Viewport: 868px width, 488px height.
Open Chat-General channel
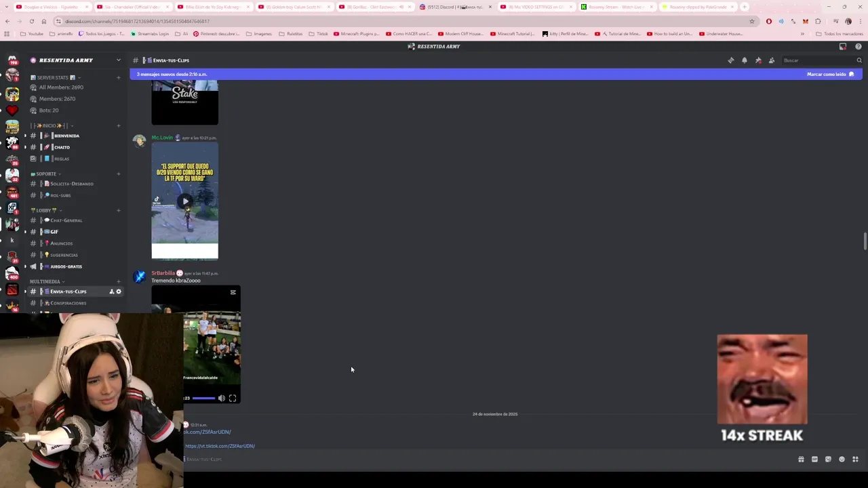click(75, 220)
